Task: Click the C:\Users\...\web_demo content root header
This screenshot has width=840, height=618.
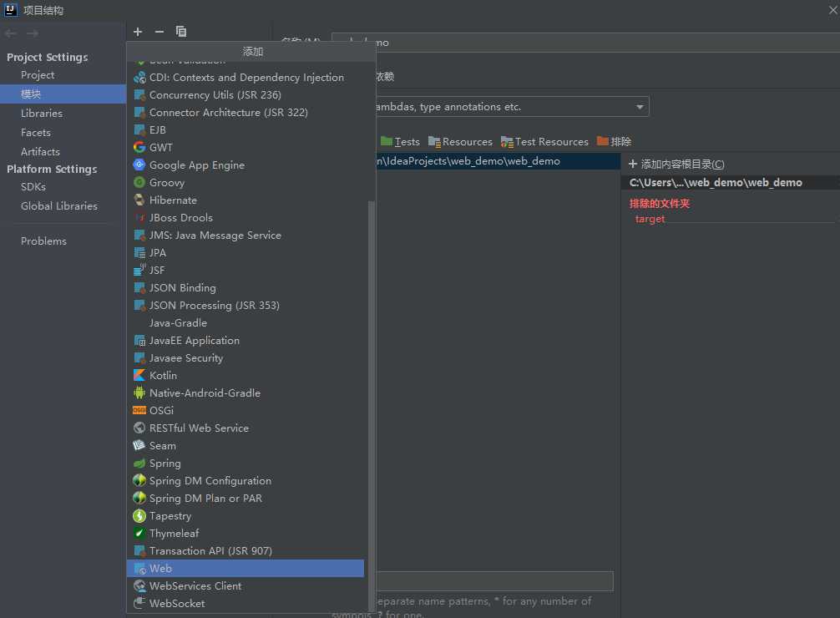Action: [x=716, y=182]
